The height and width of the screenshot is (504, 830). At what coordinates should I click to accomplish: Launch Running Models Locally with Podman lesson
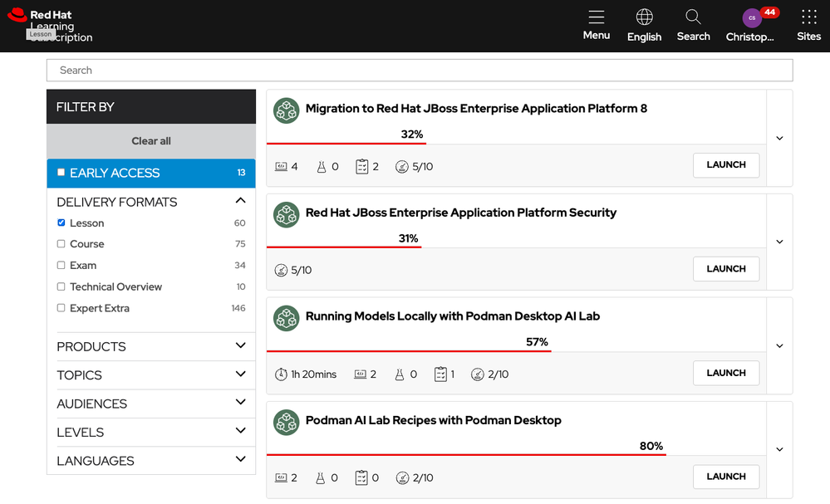point(725,373)
